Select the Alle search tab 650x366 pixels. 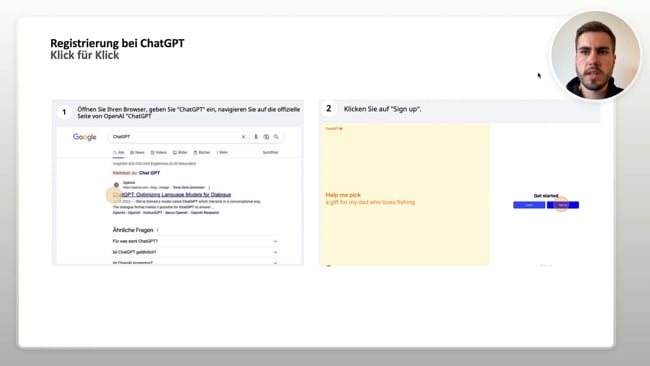[119, 153]
